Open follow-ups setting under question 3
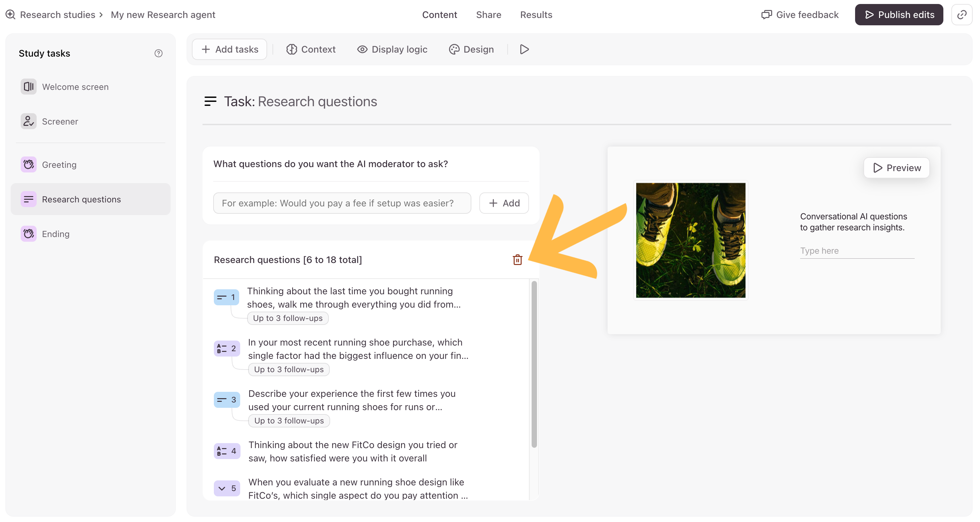Image resolution: width=980 pixels, height=522 pixels. tap(289, 421)
